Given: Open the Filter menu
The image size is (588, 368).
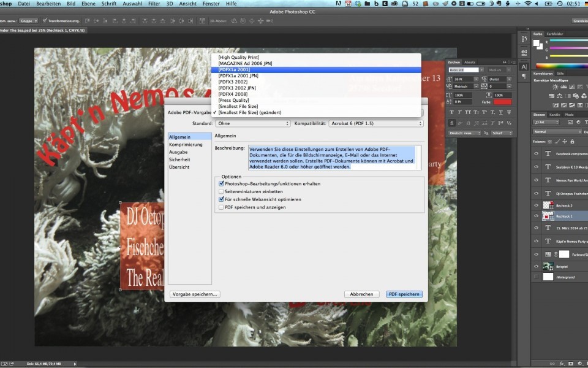Looking at the screenshot, I should [x=154, y=4].
